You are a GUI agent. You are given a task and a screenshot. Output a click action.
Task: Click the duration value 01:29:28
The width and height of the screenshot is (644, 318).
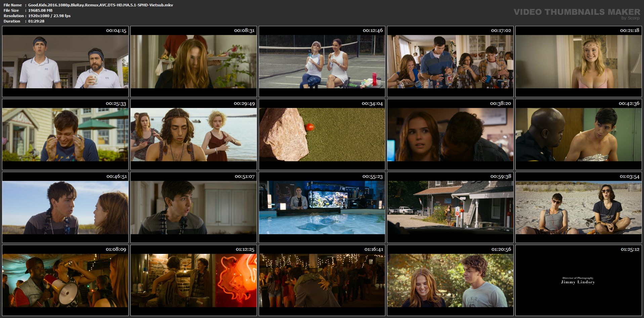(36, 21)
